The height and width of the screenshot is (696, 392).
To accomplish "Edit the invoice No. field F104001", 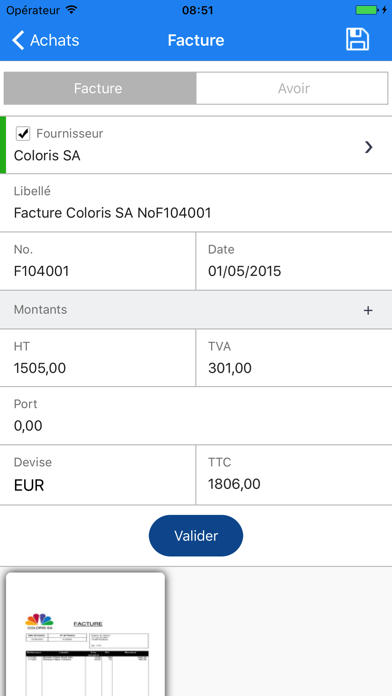I will [x=98, y=261].
